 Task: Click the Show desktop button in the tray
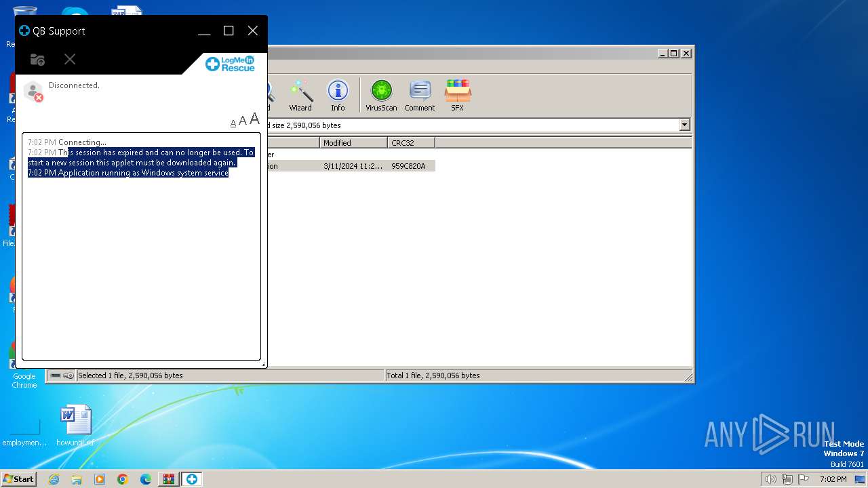point(860,479)
